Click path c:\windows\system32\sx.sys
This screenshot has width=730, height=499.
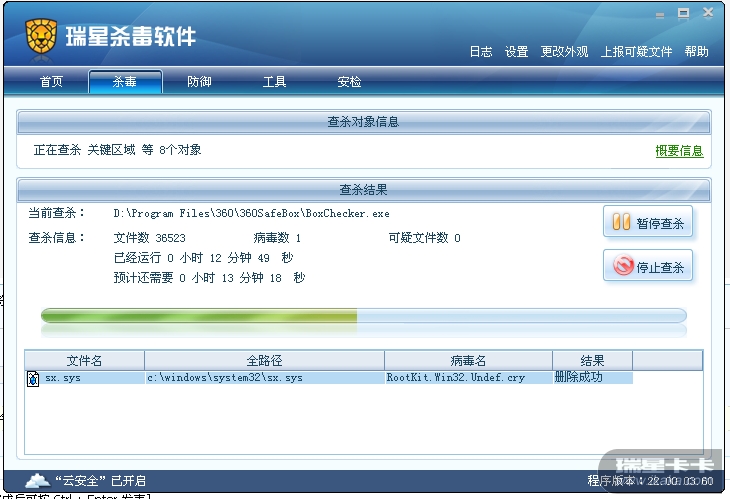225,378
